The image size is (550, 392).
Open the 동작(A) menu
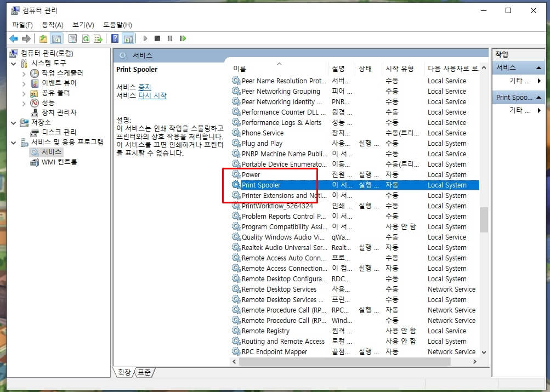click(x=52, y=25)
